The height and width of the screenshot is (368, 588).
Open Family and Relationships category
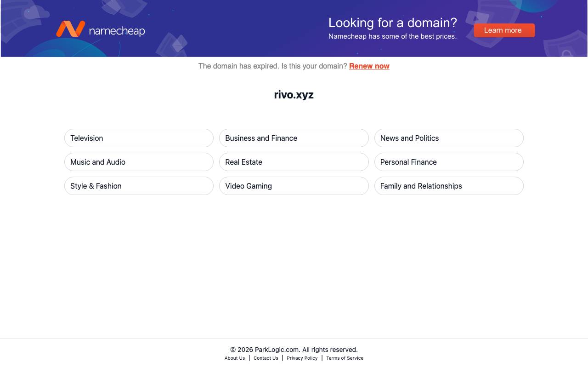(449, 186)
